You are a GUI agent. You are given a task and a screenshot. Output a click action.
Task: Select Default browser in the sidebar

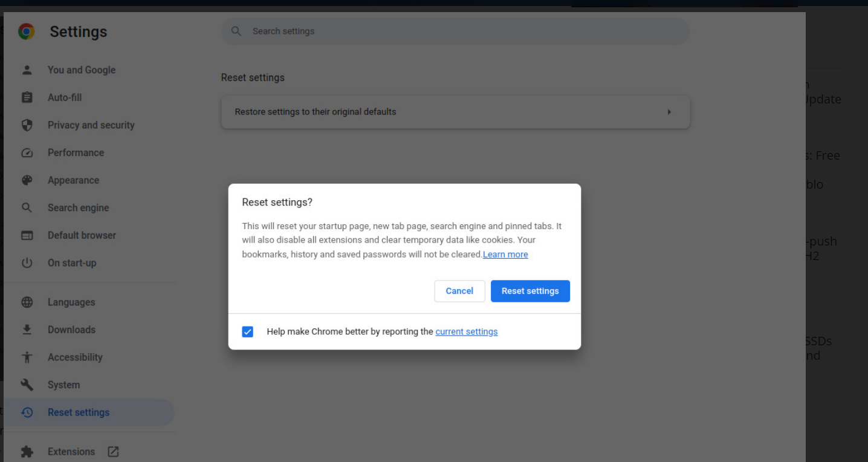82,235
